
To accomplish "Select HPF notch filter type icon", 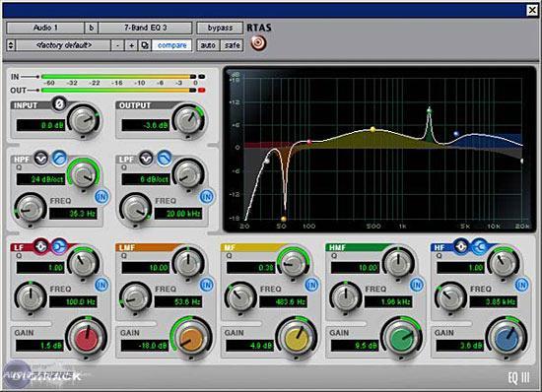I will (x=41, y=158).
